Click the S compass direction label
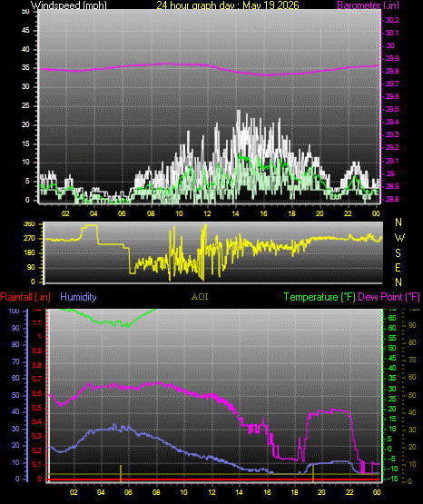This screenshot has height=504, width=423. pyautogui.click(x=398, y=253)
